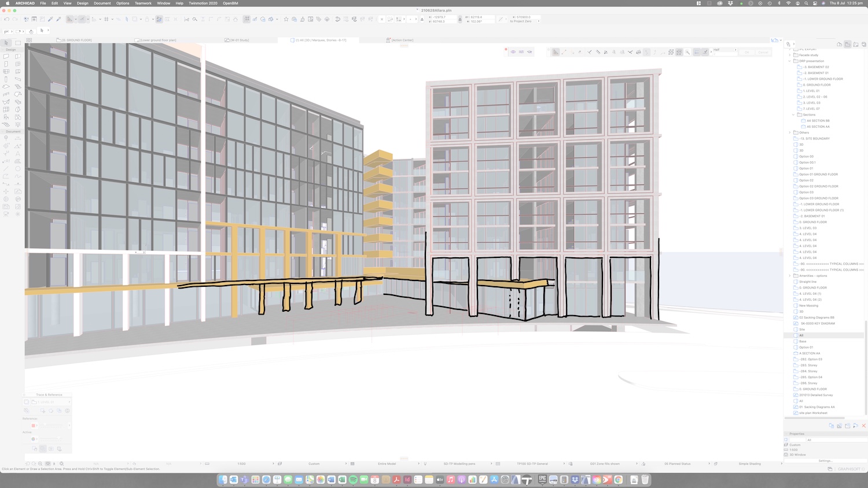The image size is (868, 488).
Task: Open the View Map icon in Navigator
Action: point(847,45)
